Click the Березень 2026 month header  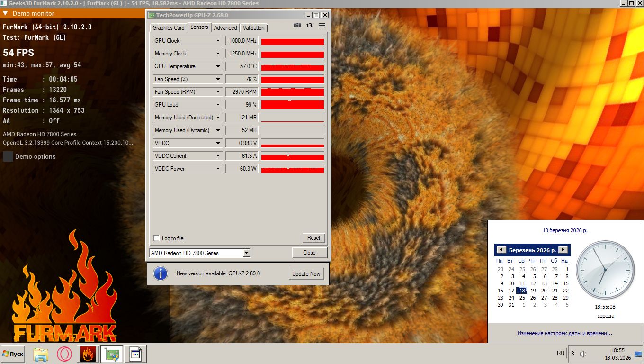[x=532, y=250]
